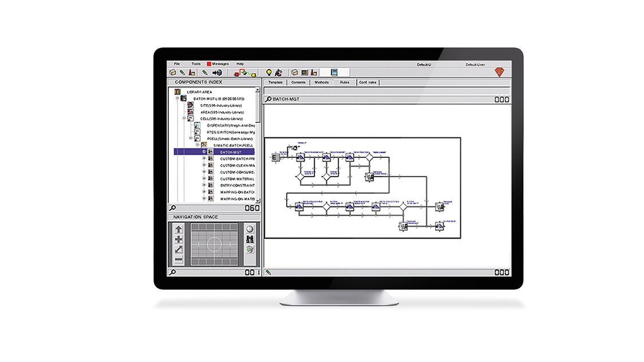Collapse the SIMATIC-BATCH-PCELL node
This screenshot has width=644, height=362.
[197, 145]
